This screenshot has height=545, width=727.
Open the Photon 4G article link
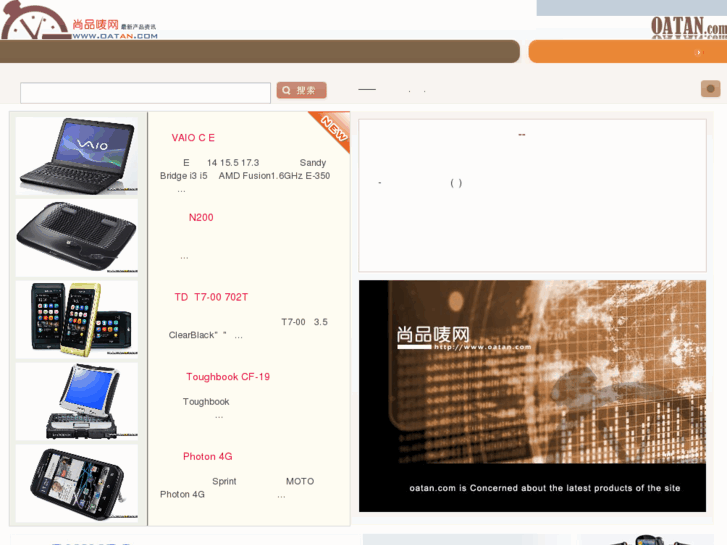pyautogui.click(x=207, y=456)
